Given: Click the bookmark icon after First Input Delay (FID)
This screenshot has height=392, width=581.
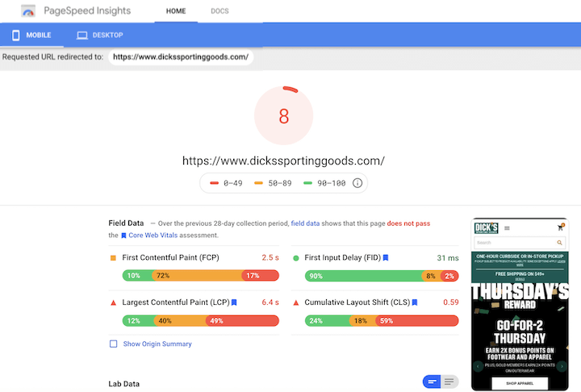Looking at the screenshot, I should (386, 257).
